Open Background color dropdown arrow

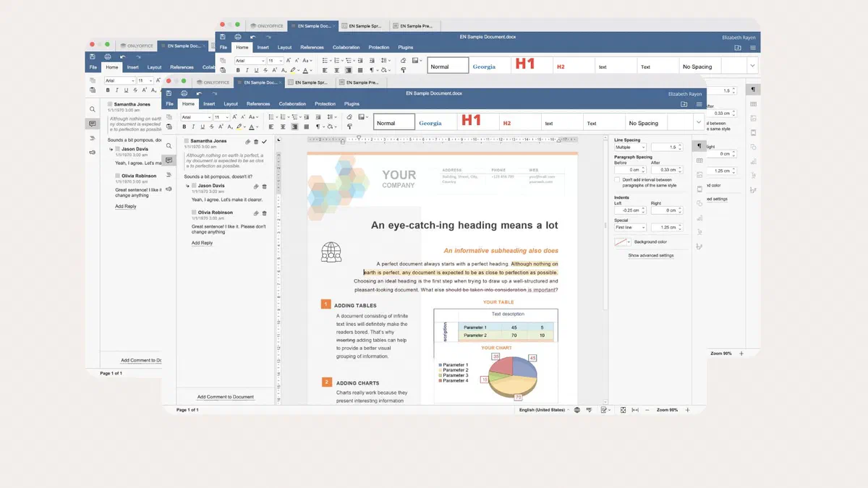(629, 241)
